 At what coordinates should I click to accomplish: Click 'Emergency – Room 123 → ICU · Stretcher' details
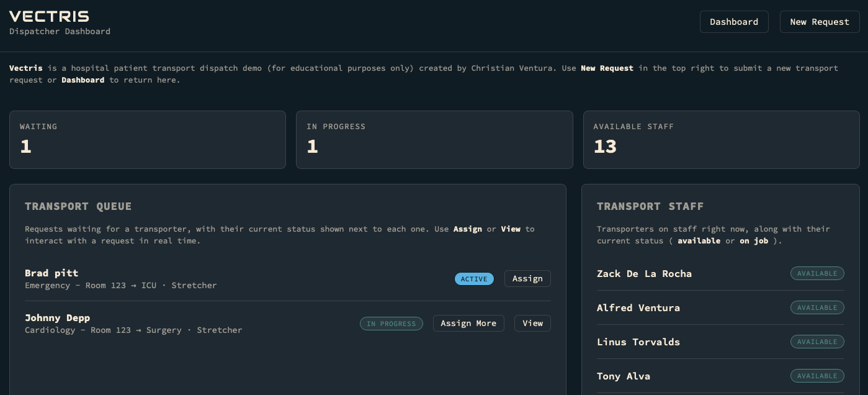(x=121, y=286)
